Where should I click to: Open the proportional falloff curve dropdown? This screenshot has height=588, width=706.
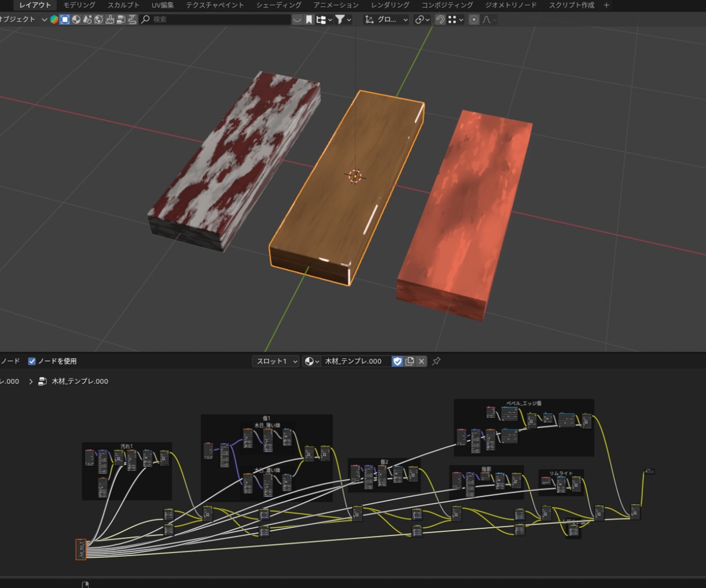coord(489,20)
